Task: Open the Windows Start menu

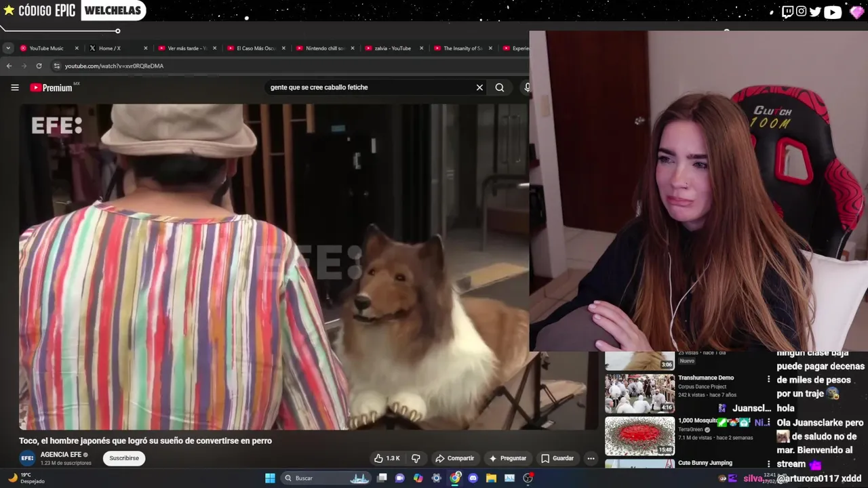Action: coord(270,478)
